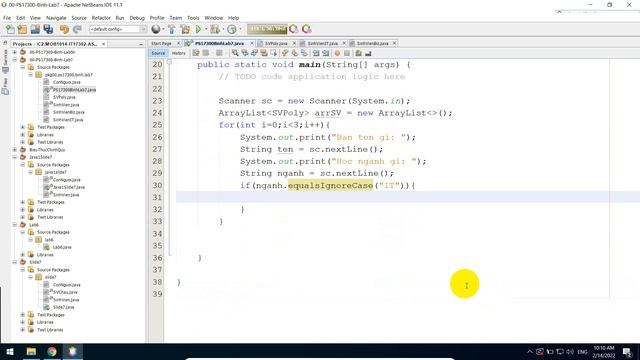Select Slide7.java in project tree
This screenshot has width=640, height=360.
(64, 307)
